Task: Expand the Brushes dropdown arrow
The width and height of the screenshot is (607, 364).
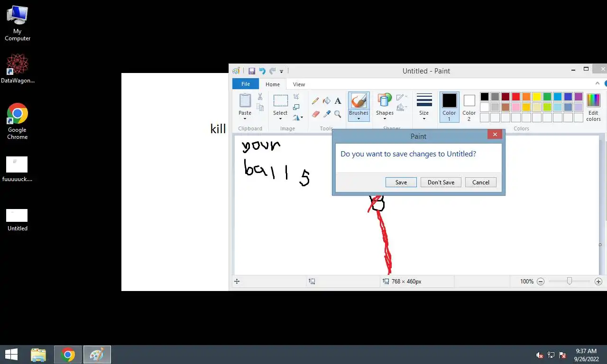Action: point(359,119)
